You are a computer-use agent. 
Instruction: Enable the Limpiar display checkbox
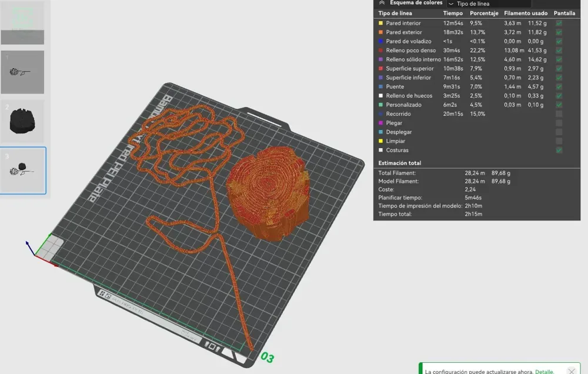(559, 141)
